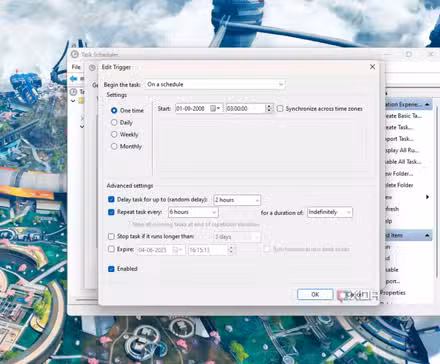This screenshot has height=364, width=440.
Task: Close the Edit Trigger dialog with X
Action: [x=372, y=67]
